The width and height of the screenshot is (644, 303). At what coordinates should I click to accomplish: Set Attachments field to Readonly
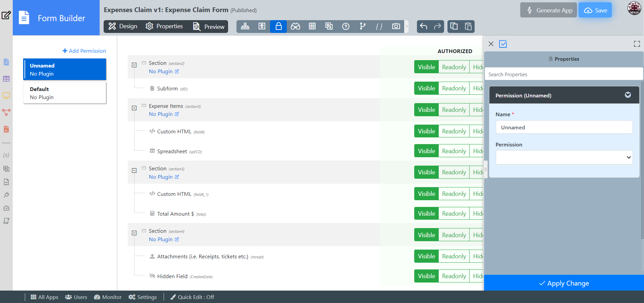pyautogui.click(x=454, y=256)
